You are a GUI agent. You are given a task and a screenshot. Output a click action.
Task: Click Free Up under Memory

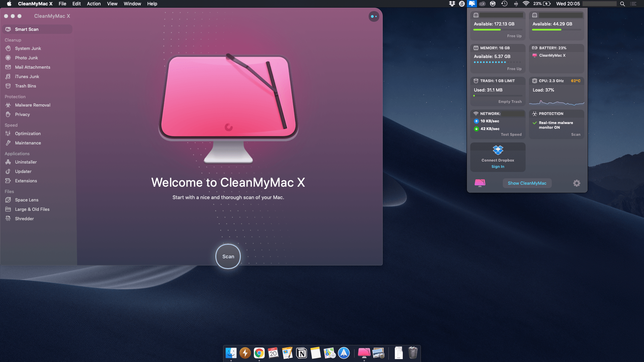tap(514, 69)
